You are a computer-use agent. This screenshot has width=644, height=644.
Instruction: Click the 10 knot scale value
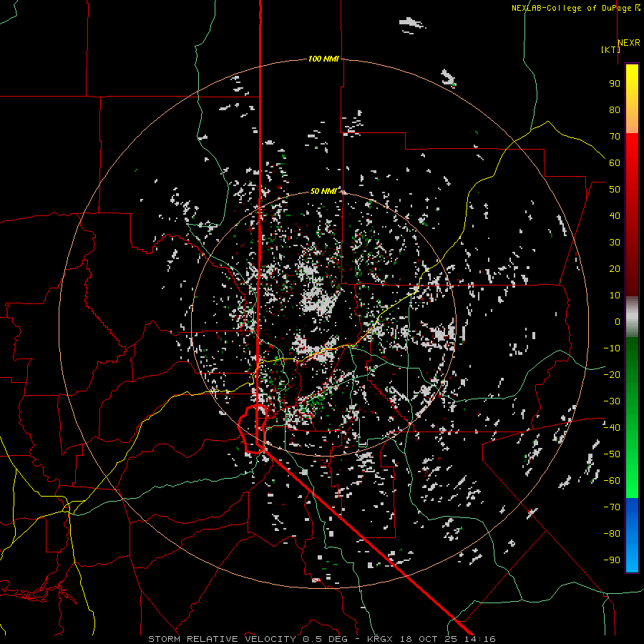(615, 296)
